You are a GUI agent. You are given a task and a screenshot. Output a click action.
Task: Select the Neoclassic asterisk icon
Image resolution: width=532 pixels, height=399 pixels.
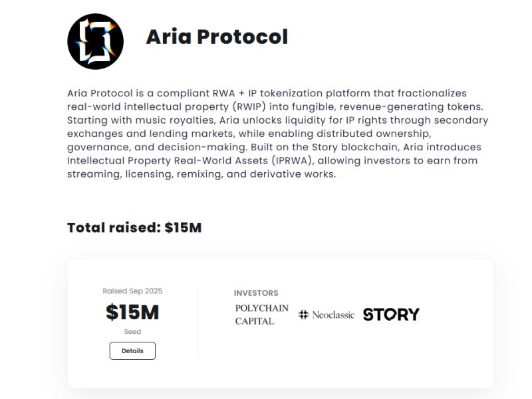tap(303, 313)
